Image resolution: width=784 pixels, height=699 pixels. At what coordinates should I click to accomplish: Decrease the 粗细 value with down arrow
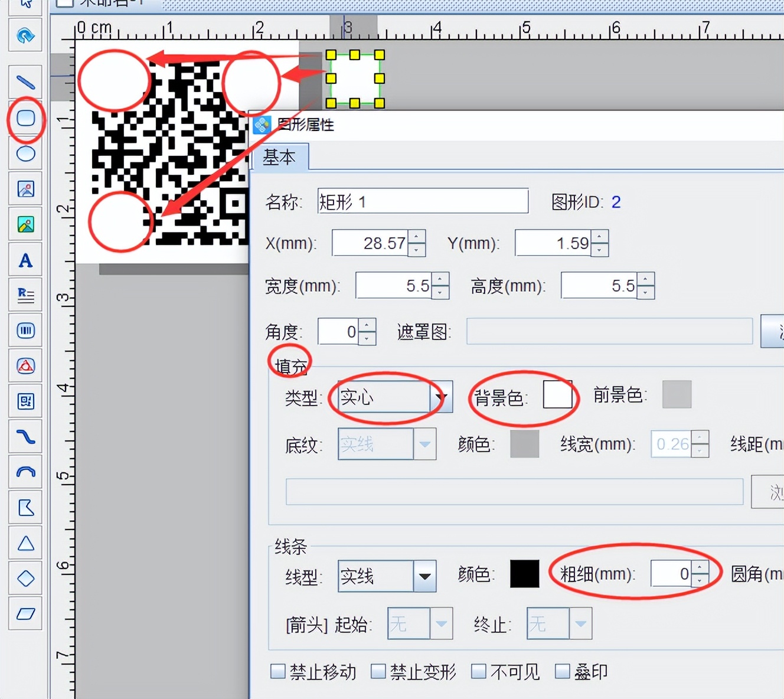700,580
